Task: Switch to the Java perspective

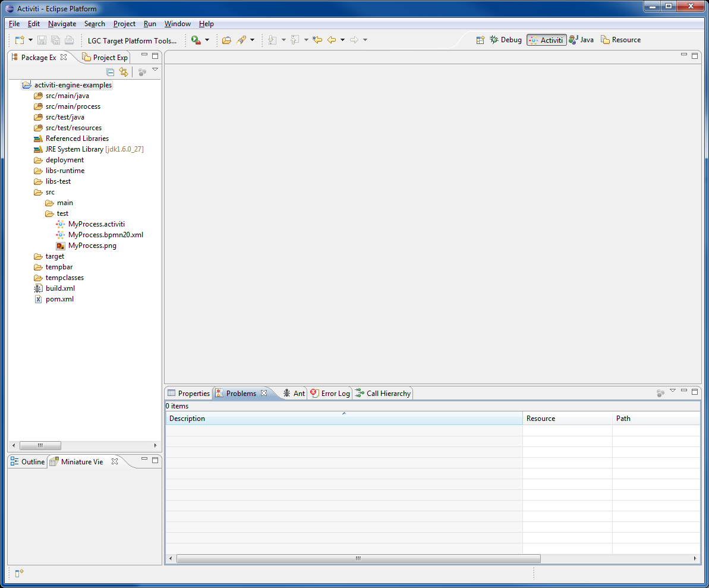Action: click(x=581, y=40)
